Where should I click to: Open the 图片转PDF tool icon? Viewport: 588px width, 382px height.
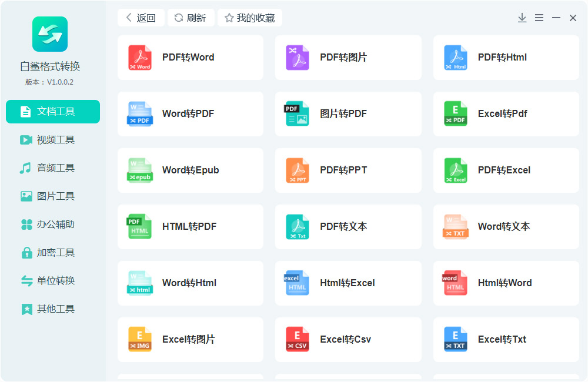point(298,114)
